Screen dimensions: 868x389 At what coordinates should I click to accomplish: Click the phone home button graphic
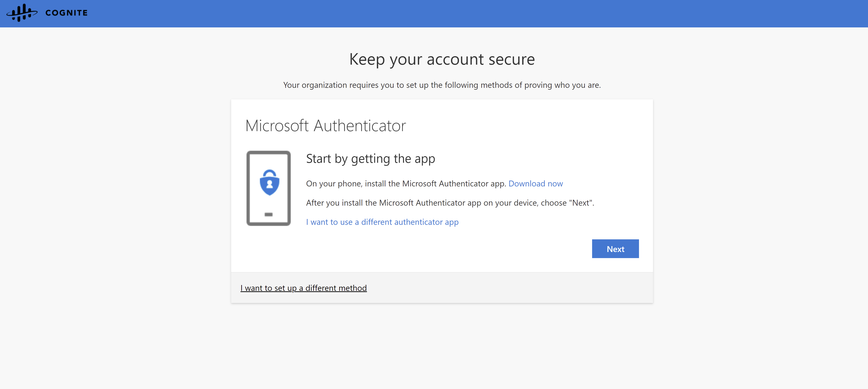pos(269,215)
